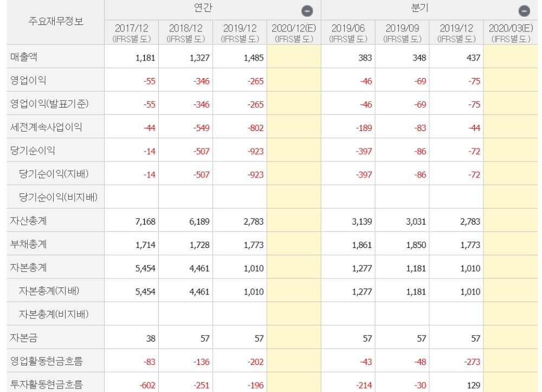Click the 2020/12(E) estimate column header
This screenshot has width=542, height=392.
tap(294, 32)
